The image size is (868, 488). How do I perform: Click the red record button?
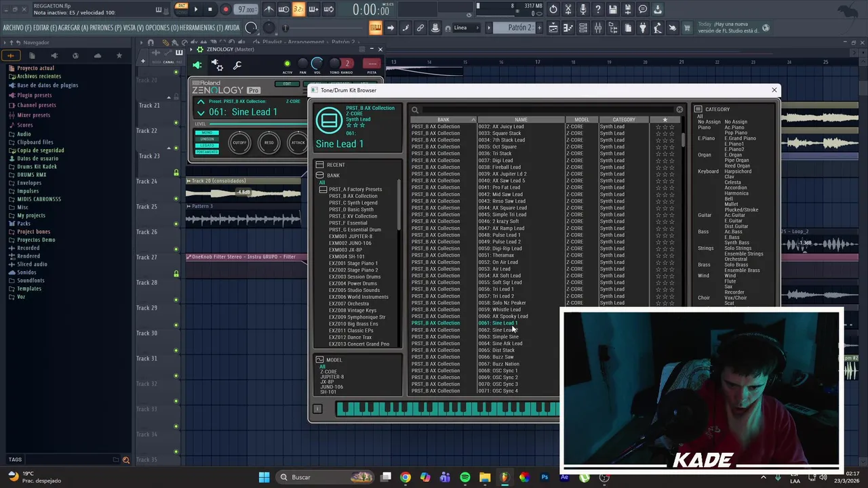[x=225, y=9]
